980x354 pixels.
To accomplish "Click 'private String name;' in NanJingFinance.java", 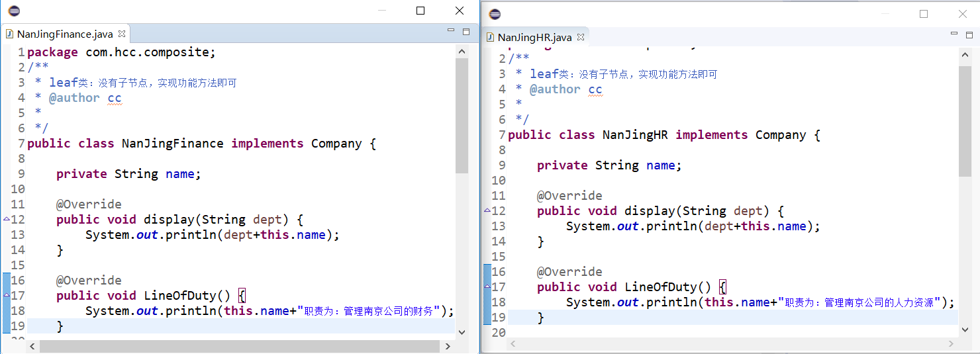I will point(128,174).
